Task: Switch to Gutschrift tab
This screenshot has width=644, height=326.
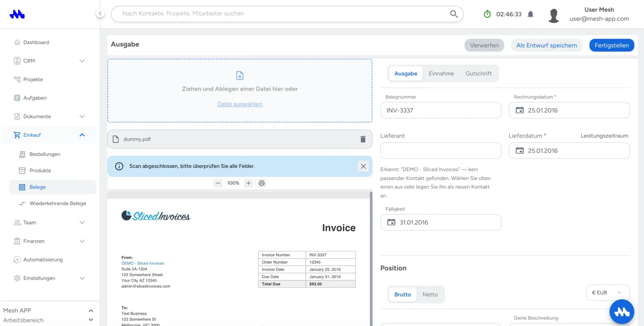Action: (x=478, y=74)
